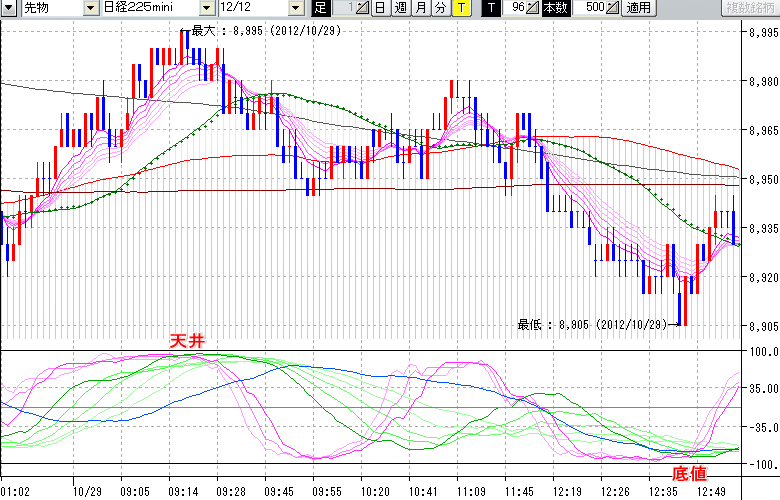
Task: Select the 日 (daily) timeframe button
Action: [381, 8]
